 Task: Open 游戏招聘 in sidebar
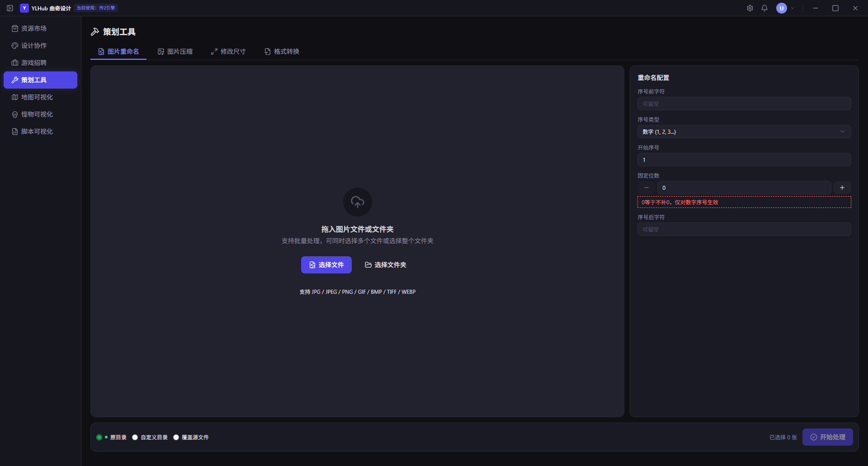(x=40, y=63)
